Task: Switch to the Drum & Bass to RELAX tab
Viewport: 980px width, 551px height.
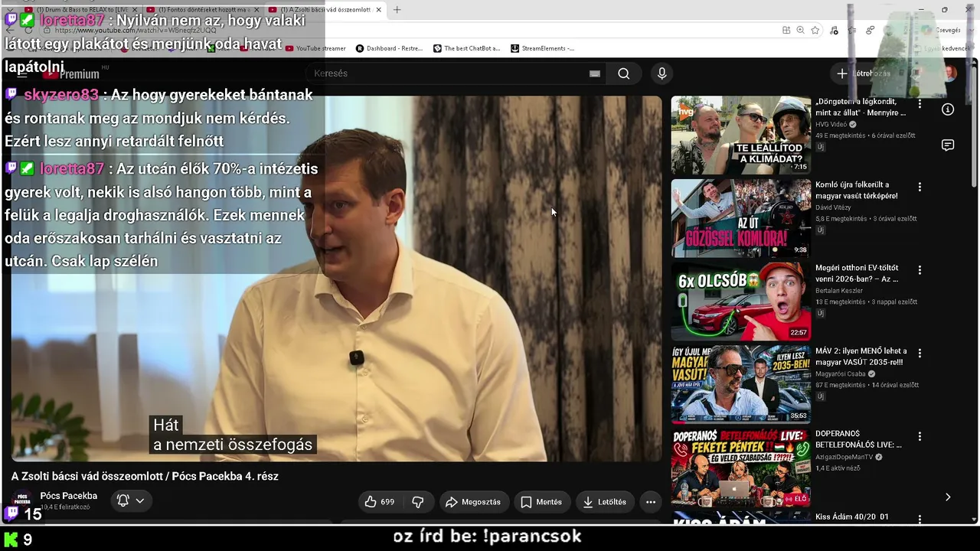Action: tap(80, 10)
